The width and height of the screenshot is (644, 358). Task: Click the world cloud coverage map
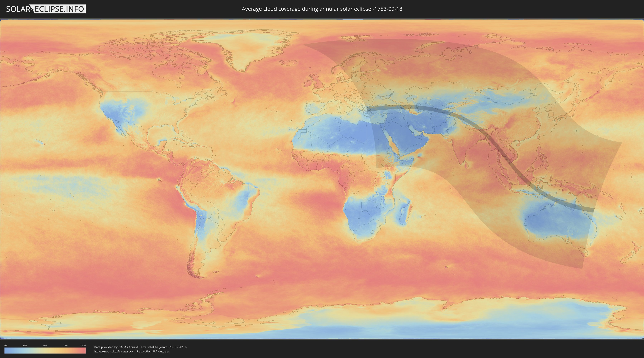click(322, 179)
